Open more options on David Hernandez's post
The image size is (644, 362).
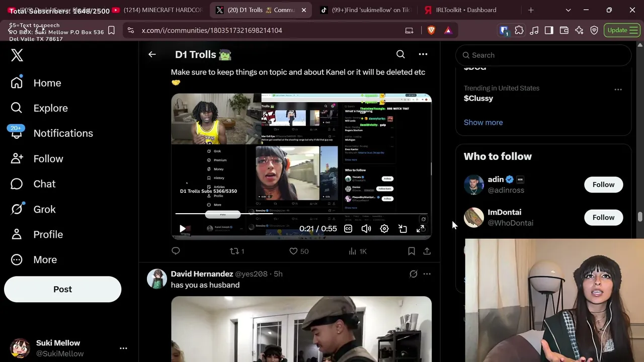click(427, 274)
